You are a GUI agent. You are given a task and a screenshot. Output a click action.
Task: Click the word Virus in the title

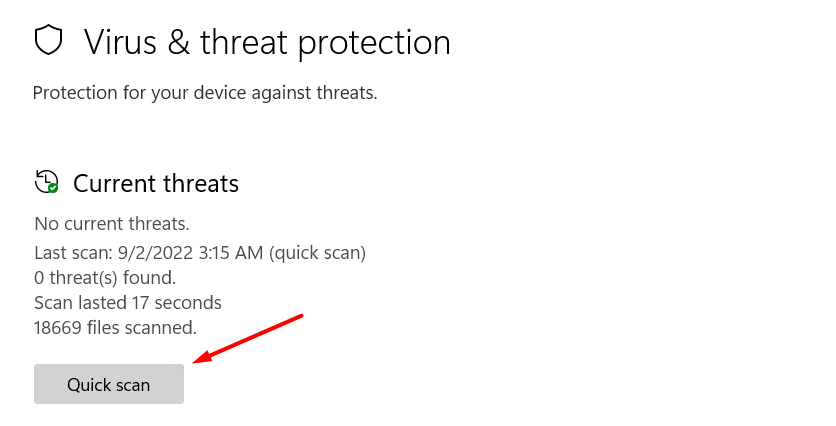click(118, 42)
